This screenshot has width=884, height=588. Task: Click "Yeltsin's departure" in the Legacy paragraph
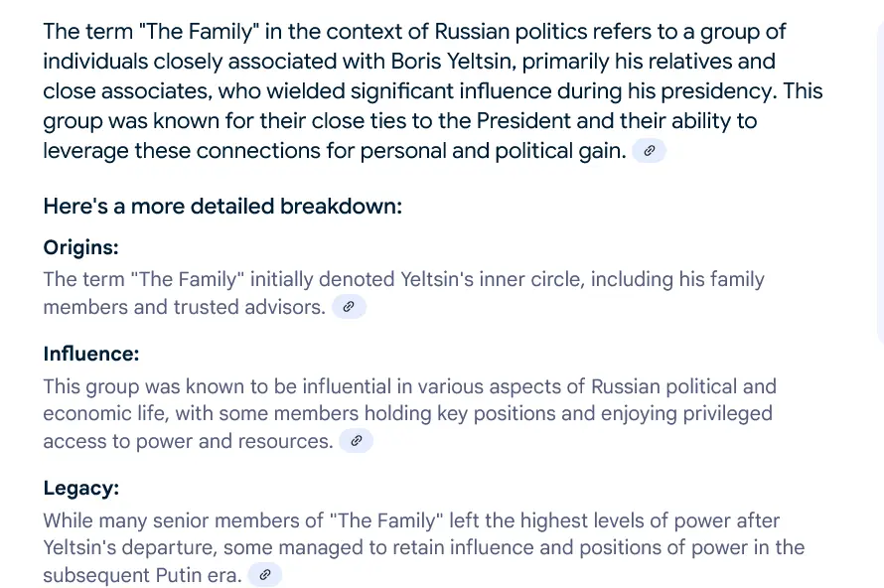129,547
